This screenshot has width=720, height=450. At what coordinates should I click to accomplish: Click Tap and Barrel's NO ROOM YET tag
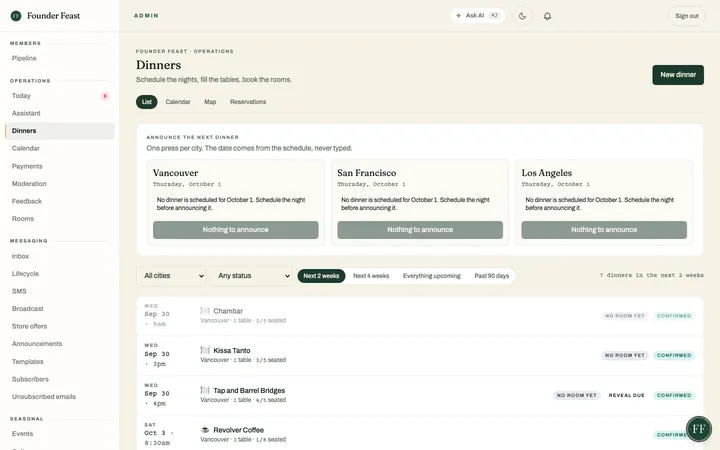[x=576, y=395]
